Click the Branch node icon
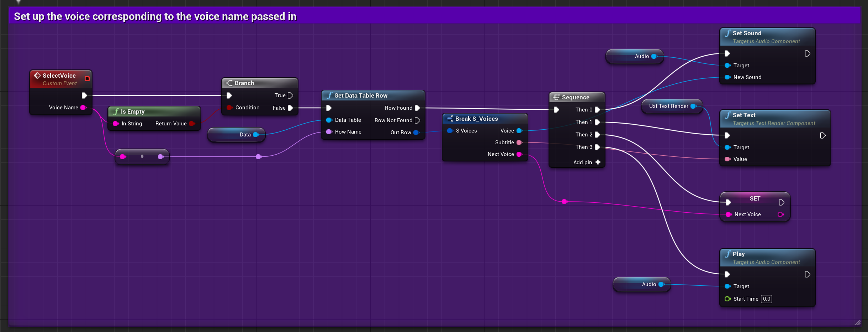The width and height of the screenshot is (868, 332). tap(229, 83)
